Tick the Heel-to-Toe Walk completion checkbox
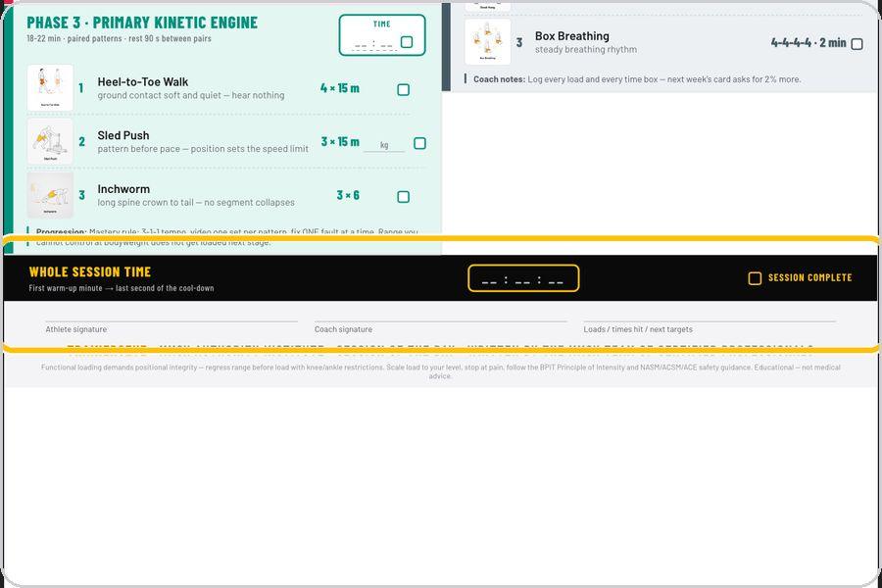The height and width of the screenshot is (588, 882). pos(404,89)
